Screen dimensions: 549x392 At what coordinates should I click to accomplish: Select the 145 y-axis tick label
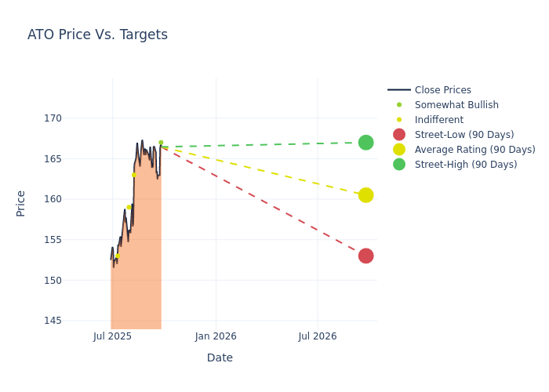click(x=75, y=321)
